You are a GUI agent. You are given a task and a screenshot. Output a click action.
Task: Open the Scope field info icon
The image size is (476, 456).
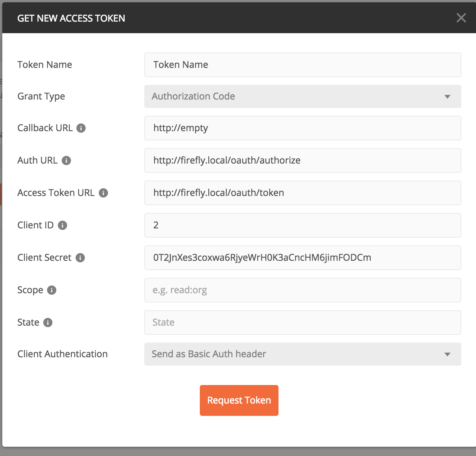(52, 290)
